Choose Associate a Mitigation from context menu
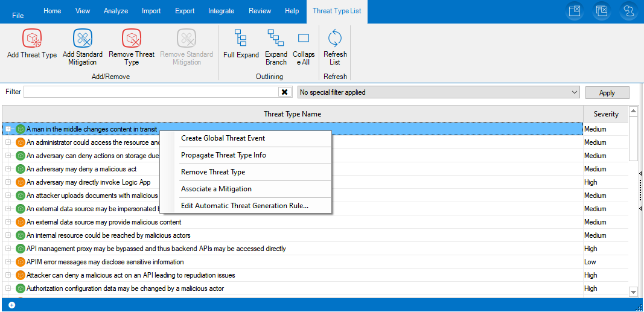The image size is (644, 312). click(x=216, y=189)
